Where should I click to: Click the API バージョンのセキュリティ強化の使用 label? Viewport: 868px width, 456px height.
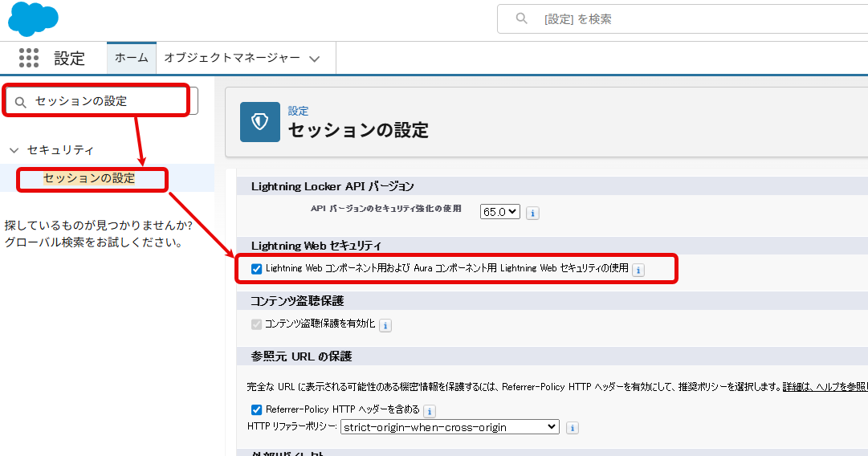tap(386, 209)
